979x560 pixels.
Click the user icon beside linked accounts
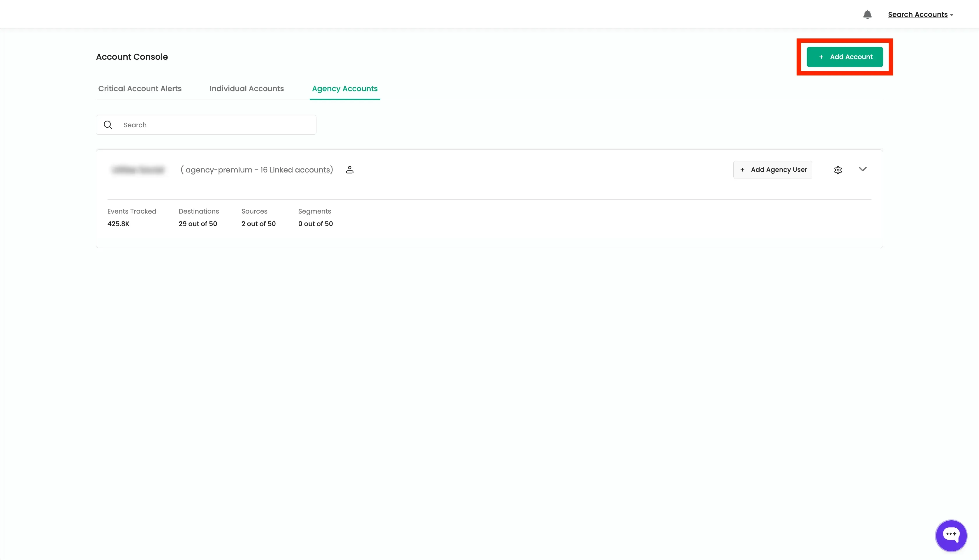(x=350, y=170)
